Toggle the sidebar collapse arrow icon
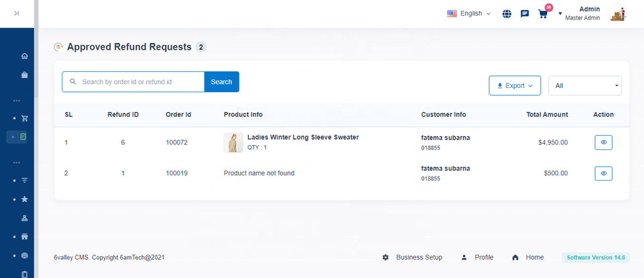 coord(17,13)
